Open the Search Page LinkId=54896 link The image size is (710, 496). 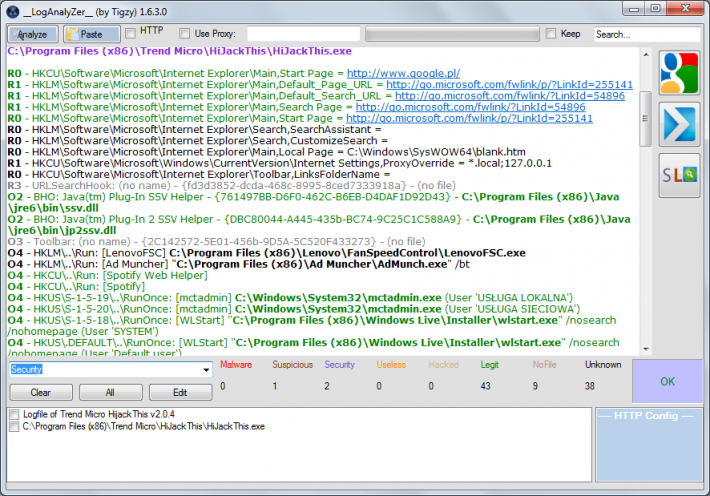pyautogui.click(x=470, y=107)
